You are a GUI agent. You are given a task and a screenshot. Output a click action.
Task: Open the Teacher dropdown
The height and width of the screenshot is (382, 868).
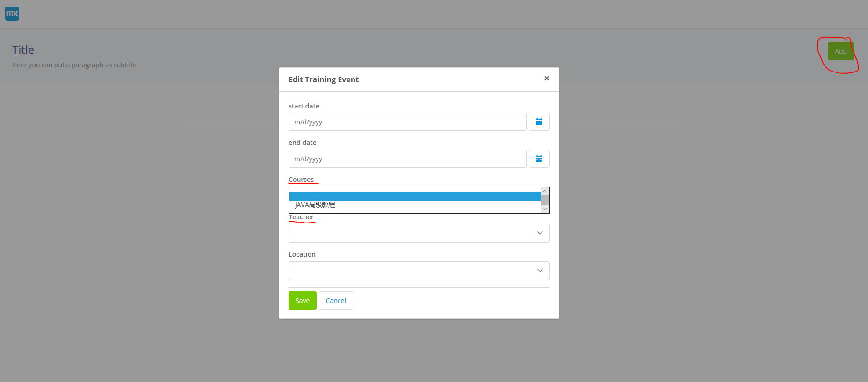coord(419,233)
